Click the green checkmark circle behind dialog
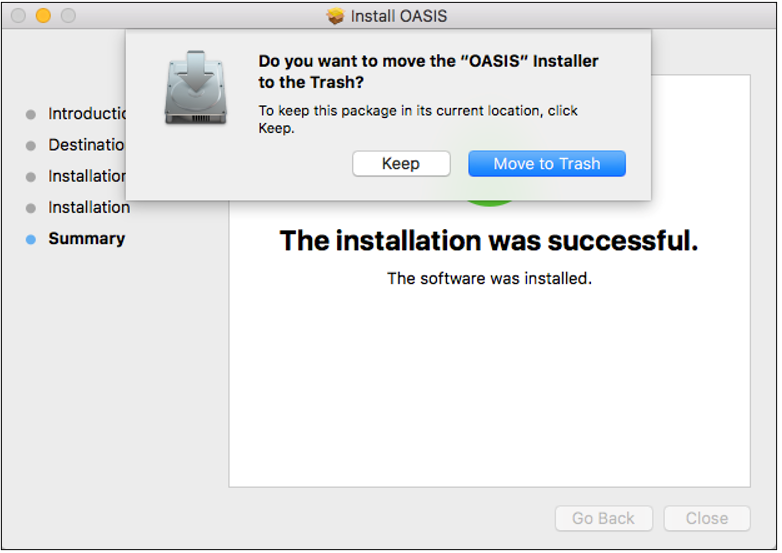This screenshot has height=553, width=782. point(489,203)
